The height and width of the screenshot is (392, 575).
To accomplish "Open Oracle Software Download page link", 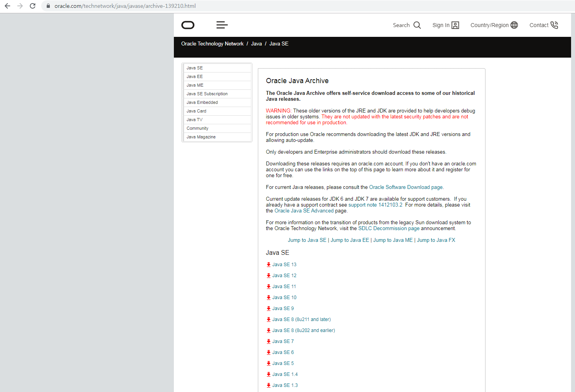I will click(406, 187).
